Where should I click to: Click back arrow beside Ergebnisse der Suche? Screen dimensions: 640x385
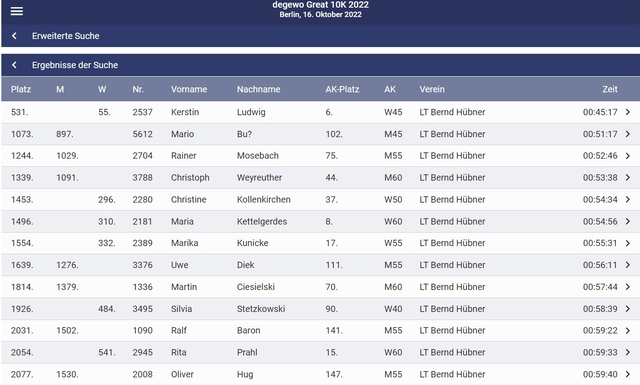point(15,65)
